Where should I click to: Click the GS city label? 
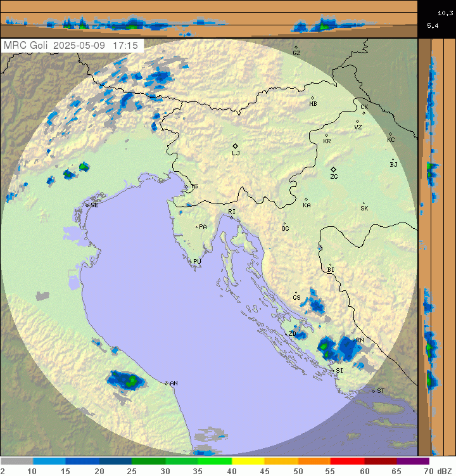pyautogui.click(x=296, y=298)
